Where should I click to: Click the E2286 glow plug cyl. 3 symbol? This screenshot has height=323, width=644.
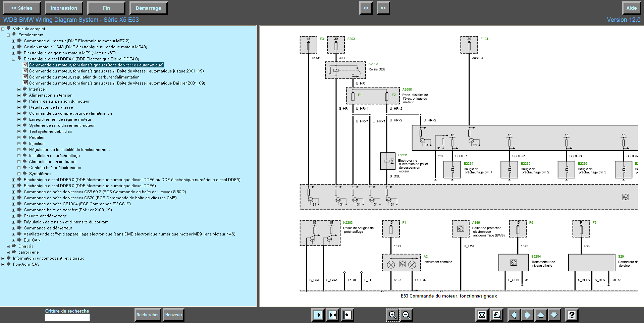(x=566, y=169)
